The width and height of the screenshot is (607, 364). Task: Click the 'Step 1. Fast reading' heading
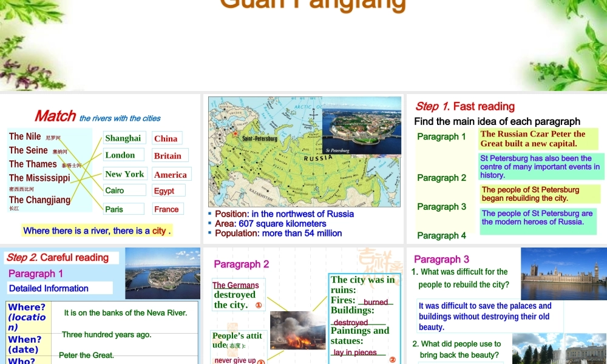click(x=465, y=106)
